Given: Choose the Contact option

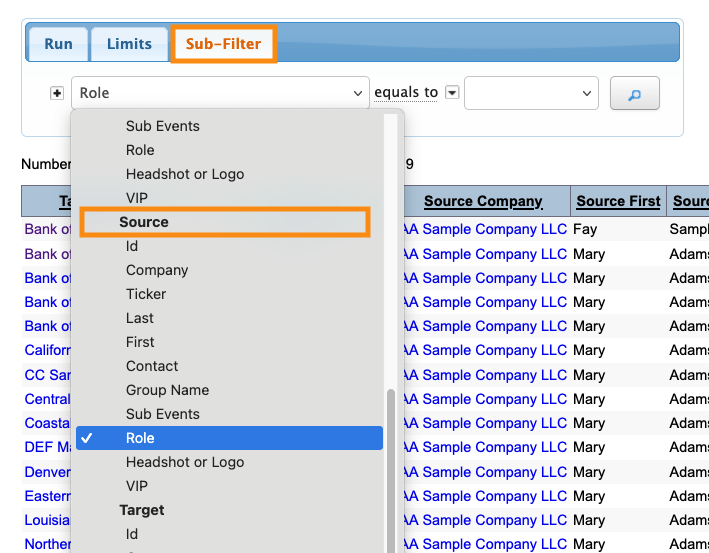Looking at the screenshot, I should (x=152, y=366).
